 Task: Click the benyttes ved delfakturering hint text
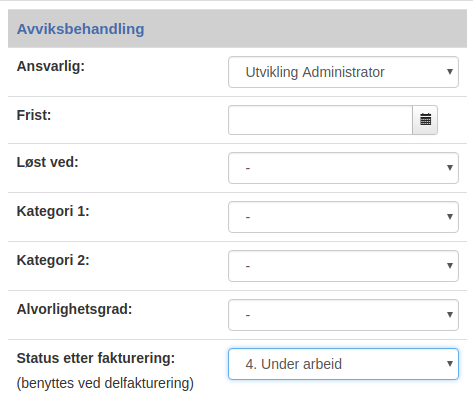coord(105,383)
